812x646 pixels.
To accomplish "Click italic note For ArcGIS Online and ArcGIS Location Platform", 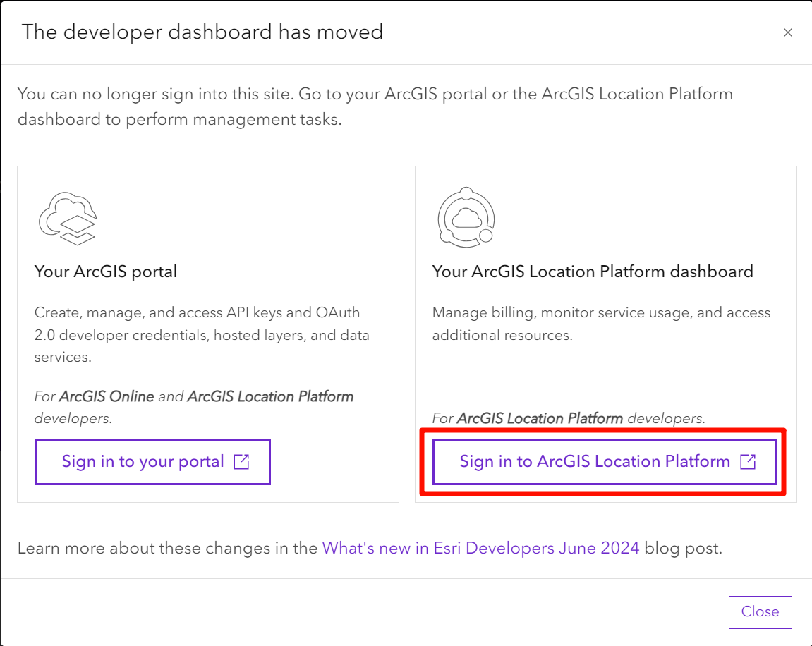I will point(194,407).
